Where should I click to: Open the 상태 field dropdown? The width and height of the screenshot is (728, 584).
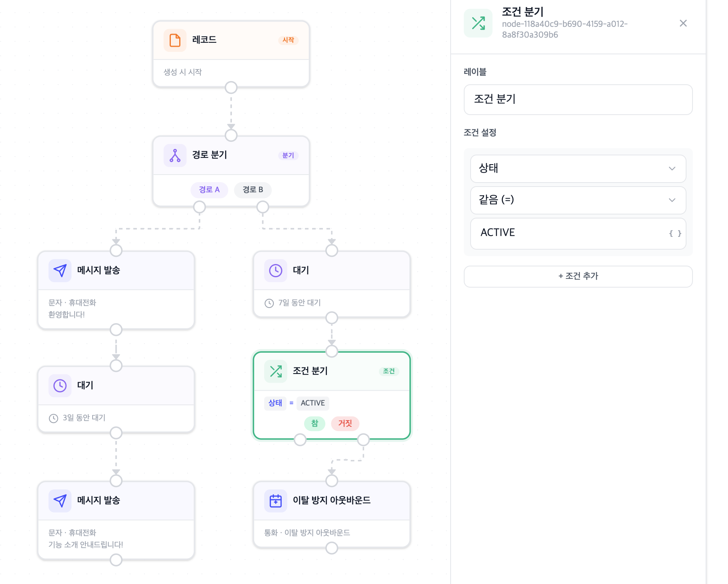coord(578,169)
